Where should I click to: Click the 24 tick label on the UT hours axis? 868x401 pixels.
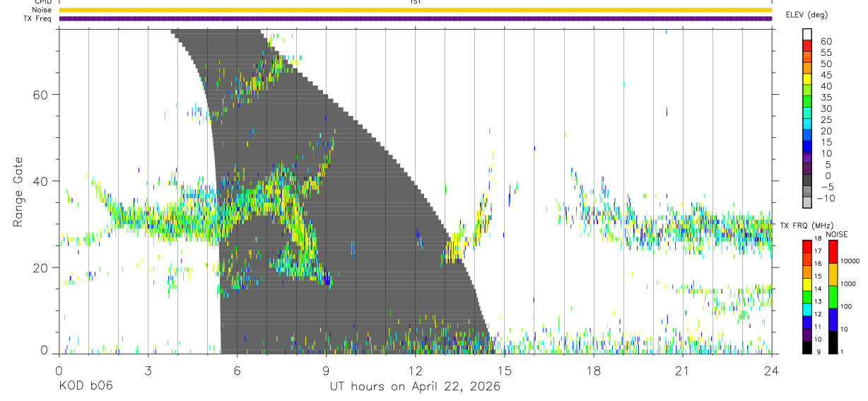771,370
